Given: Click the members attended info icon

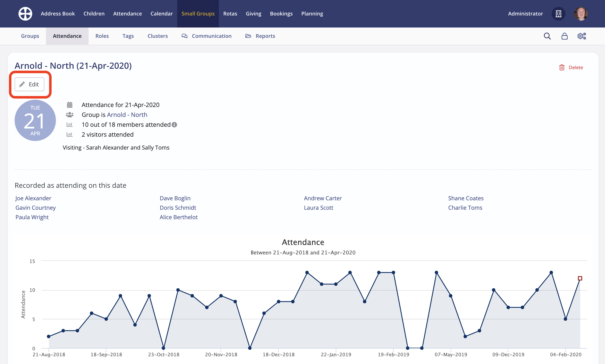Looking at the screenshot, I should tap(174, 125).
